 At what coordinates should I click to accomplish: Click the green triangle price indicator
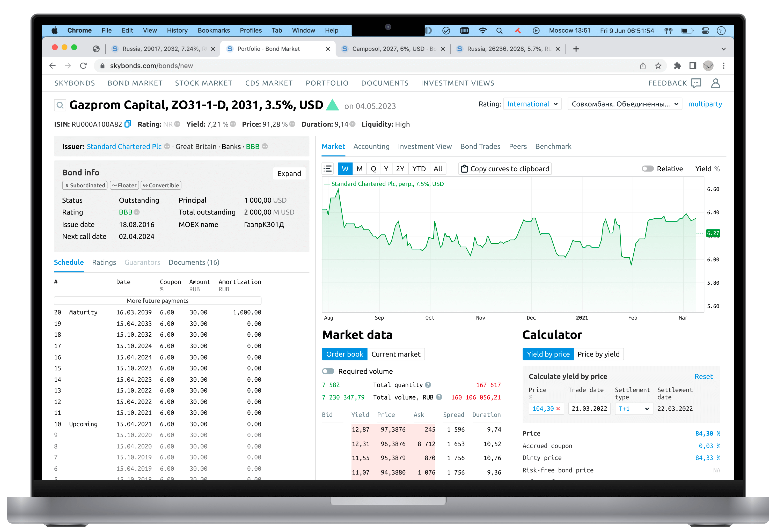click(x=332, y=105)
